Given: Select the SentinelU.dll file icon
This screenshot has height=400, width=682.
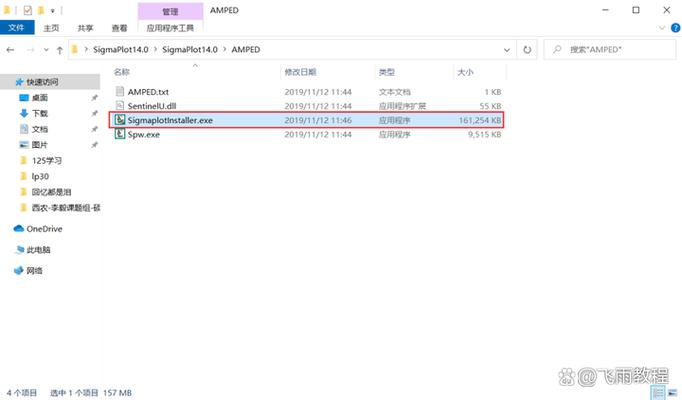Looking at the screenshot, I should tap(119, 106).
